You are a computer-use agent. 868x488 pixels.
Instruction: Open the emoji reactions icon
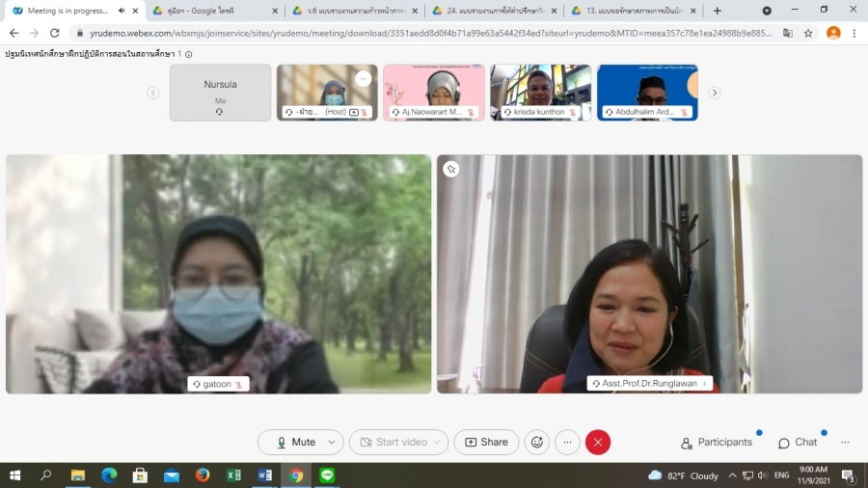pos(537,442)
